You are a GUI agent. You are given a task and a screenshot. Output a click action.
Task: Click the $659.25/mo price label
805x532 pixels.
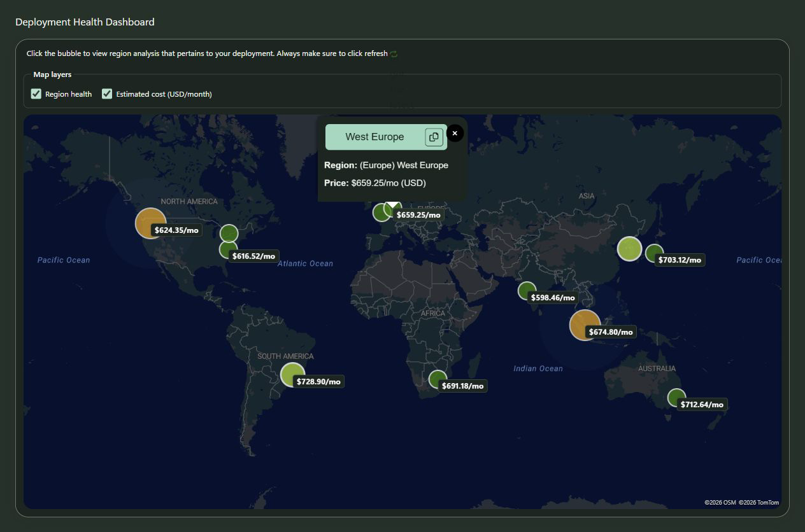coord(418,215)
